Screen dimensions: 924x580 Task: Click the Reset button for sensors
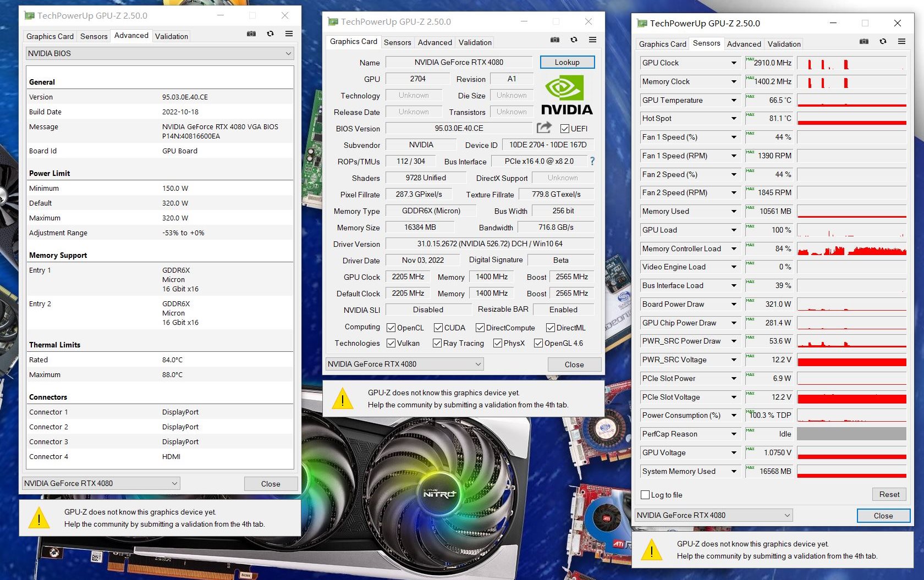coord(889,494)
